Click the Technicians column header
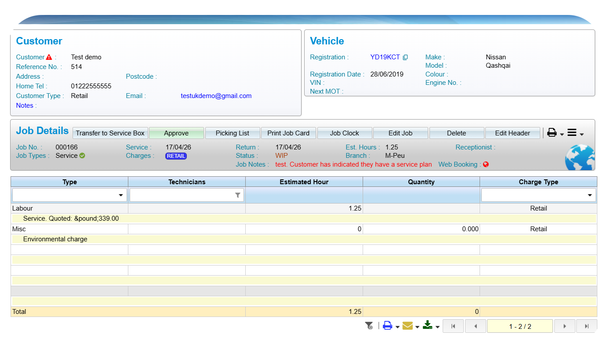Screen dimensions: 611x364 (x=187, y=182)
